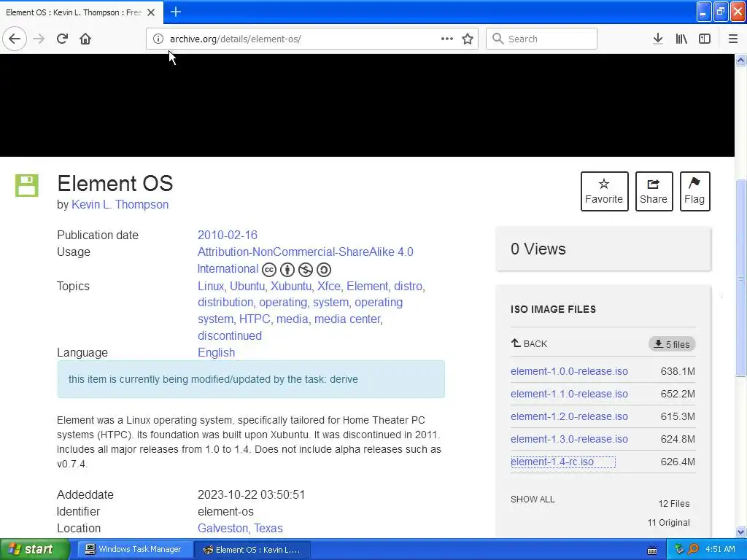
Task: Click the CC share-alike icon
Action: click(323, 270)
